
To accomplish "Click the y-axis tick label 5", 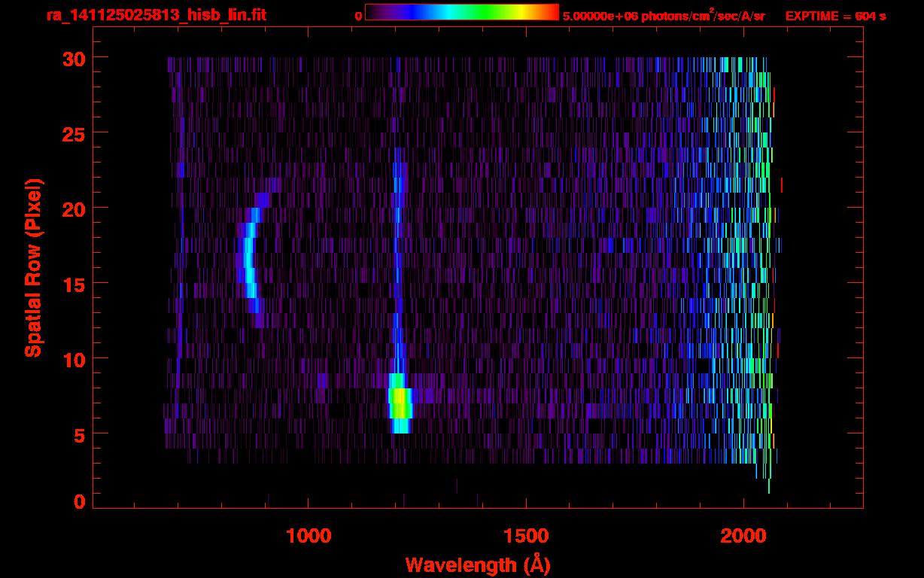I will (x=79, y=434).
